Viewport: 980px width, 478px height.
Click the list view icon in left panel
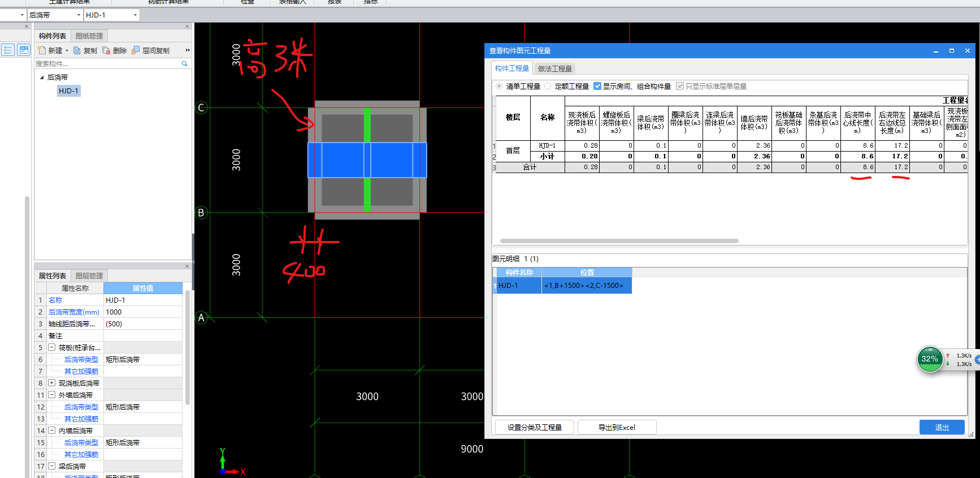pyautogui.click(x=8, y=50)
